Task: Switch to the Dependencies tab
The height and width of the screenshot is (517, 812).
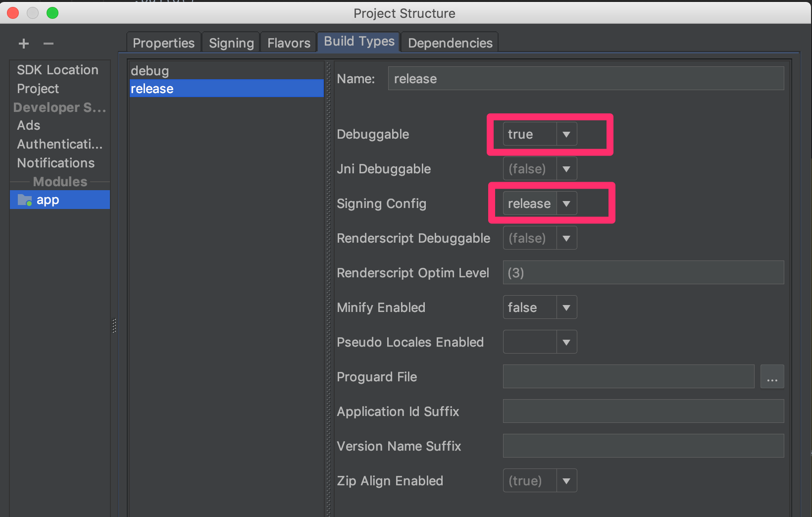Action: (450, 43)
